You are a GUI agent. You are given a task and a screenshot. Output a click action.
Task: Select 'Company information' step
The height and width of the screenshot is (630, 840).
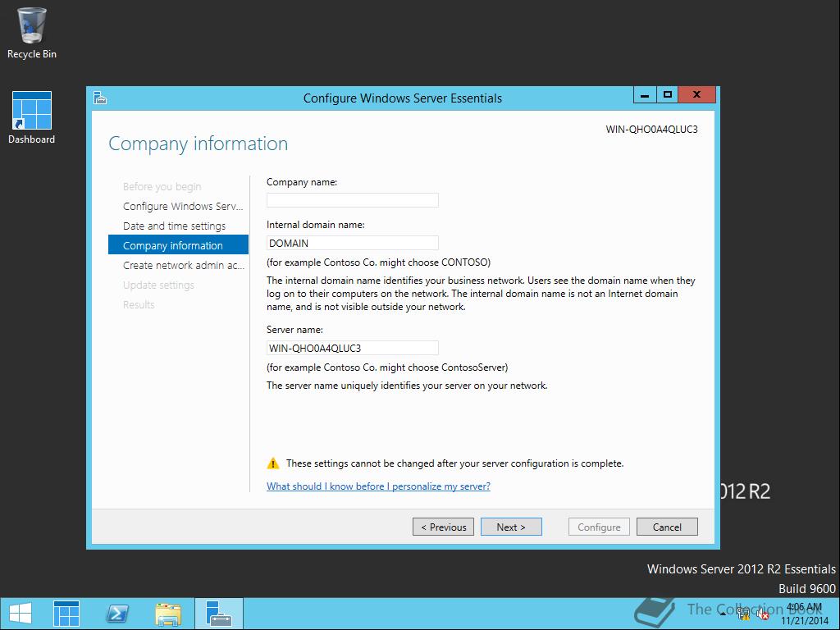(x=178, y=244)
